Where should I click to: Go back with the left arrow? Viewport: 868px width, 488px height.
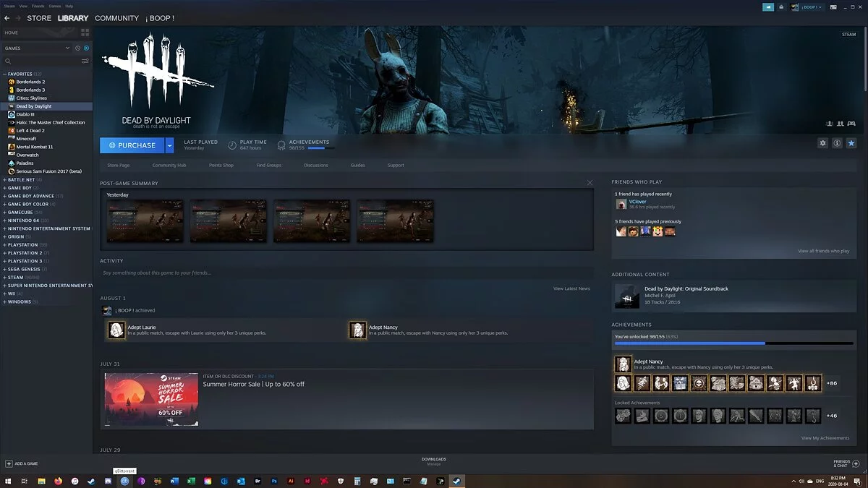pyautogui.click(x=7, y=18)
